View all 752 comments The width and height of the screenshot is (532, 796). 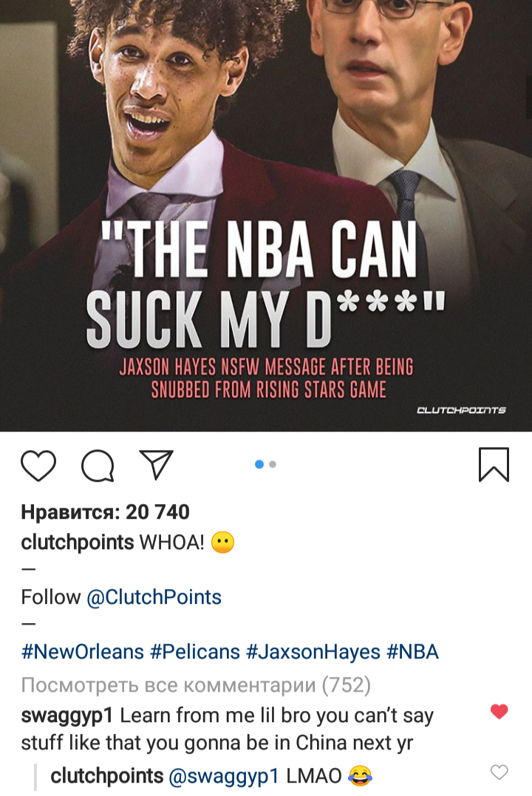[x=196, y=685]
